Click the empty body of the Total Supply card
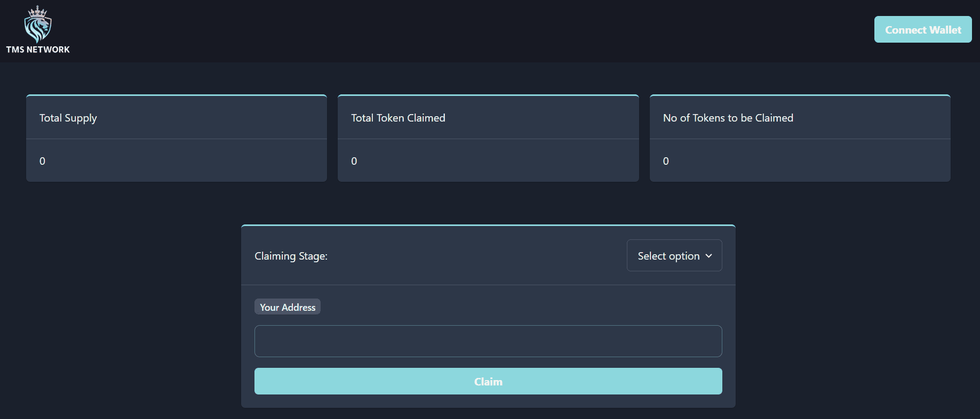The image size is (980, 419). pos(187,161)
